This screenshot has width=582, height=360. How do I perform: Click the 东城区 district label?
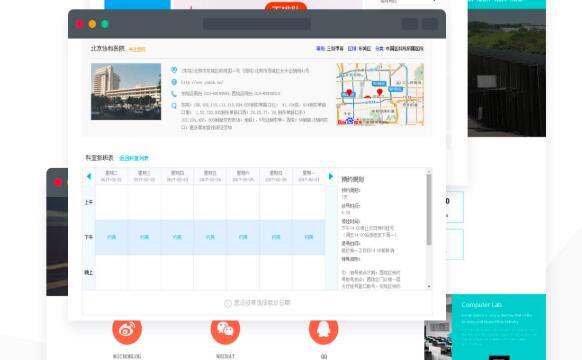[x=364, y=49]
